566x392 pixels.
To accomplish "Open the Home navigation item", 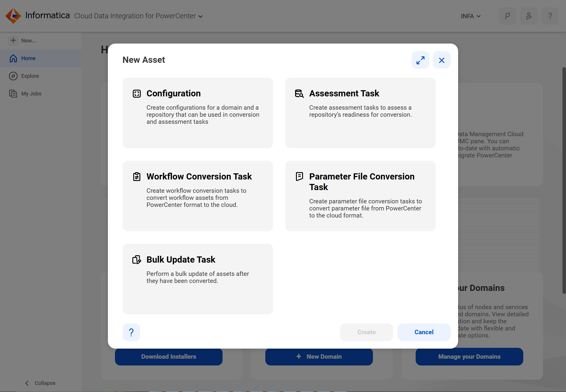I will click(28, 58).
